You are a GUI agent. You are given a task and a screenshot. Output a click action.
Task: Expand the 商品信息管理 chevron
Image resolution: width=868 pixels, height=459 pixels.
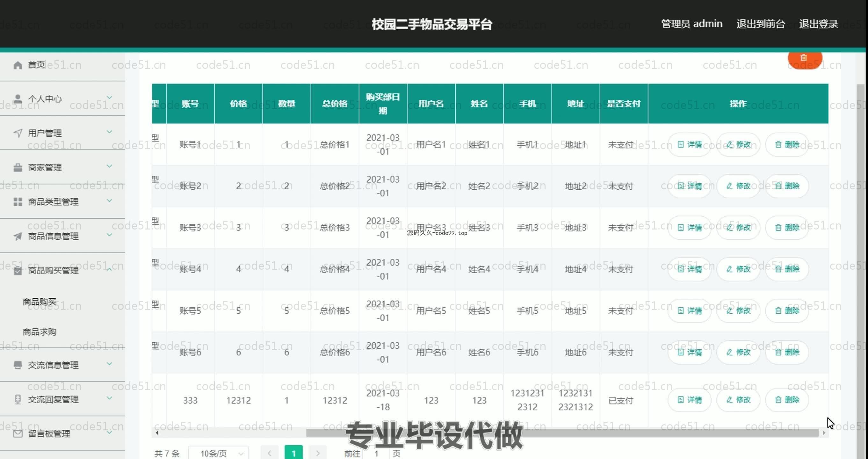[110, 235]
